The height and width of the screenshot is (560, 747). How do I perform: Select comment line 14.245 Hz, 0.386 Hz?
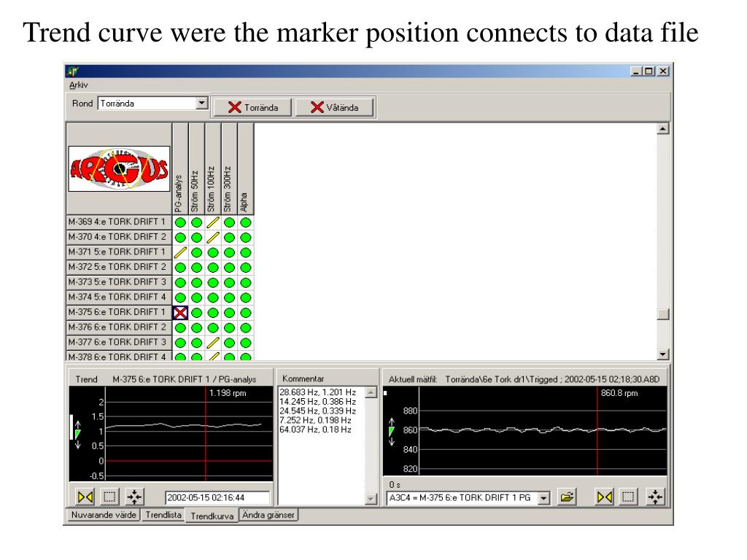click(318, 402)
